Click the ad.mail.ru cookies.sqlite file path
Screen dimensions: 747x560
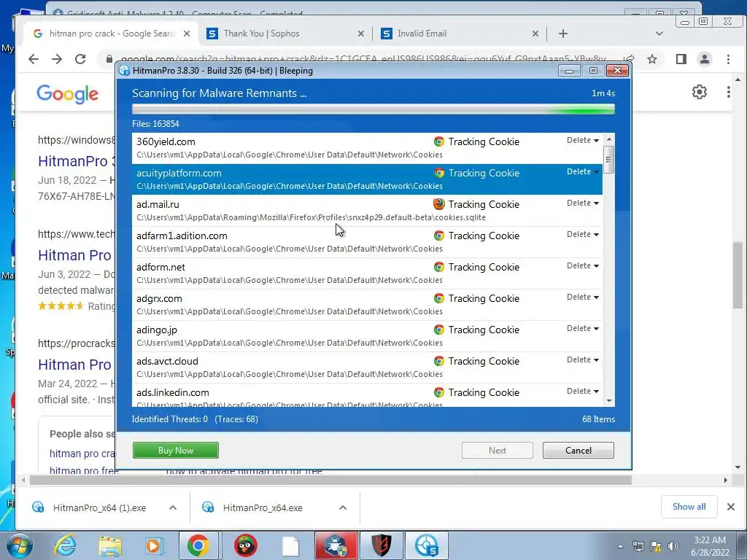311,217
